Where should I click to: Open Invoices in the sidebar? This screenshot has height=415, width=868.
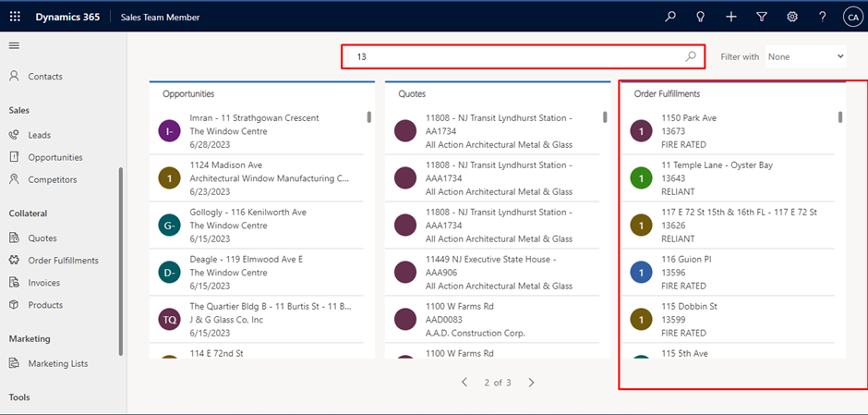coord(44,283)
